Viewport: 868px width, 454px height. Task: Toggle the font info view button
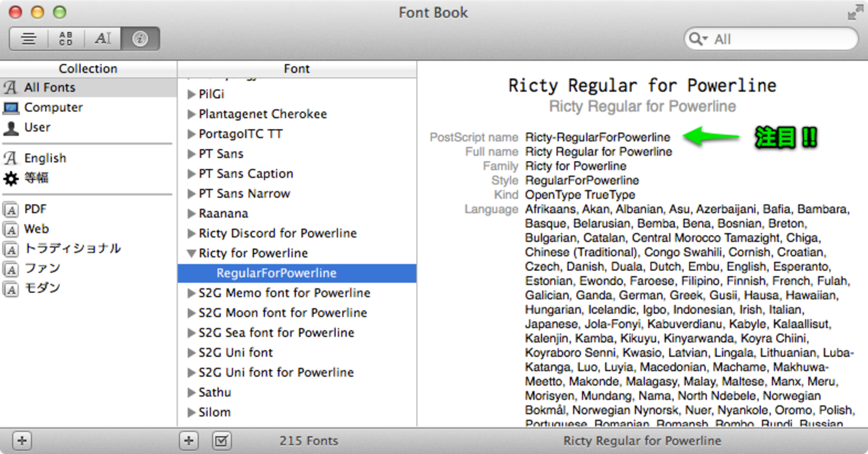click(140, 39)
